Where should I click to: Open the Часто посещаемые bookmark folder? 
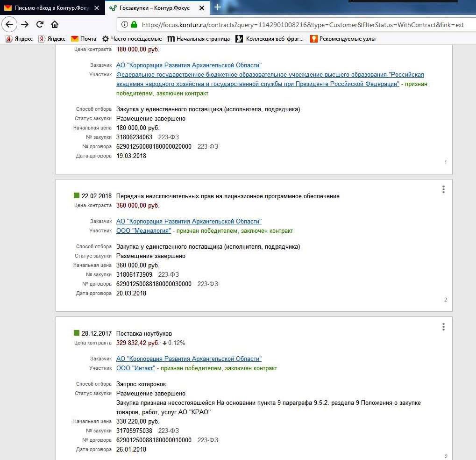pos(132,39)
